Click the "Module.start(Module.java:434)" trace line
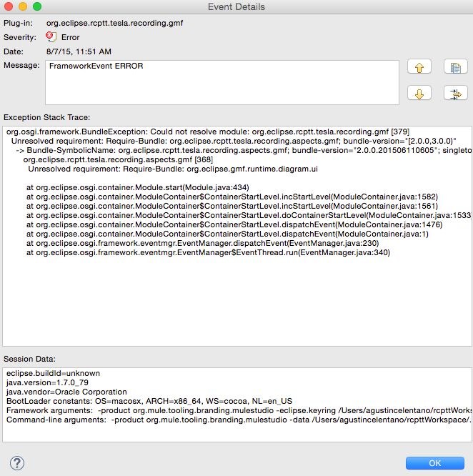The width and height of the screenshot is (473, 476). pyautogui.click(x=138, y=187)
